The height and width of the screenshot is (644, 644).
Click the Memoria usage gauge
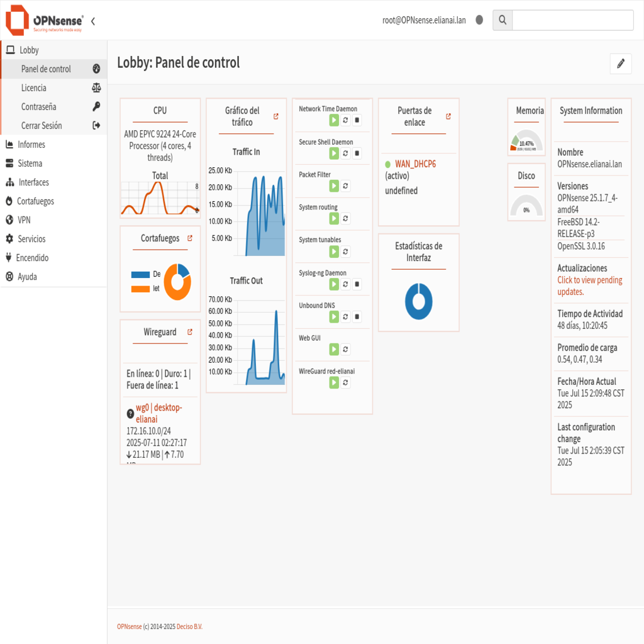coord(526,140)
